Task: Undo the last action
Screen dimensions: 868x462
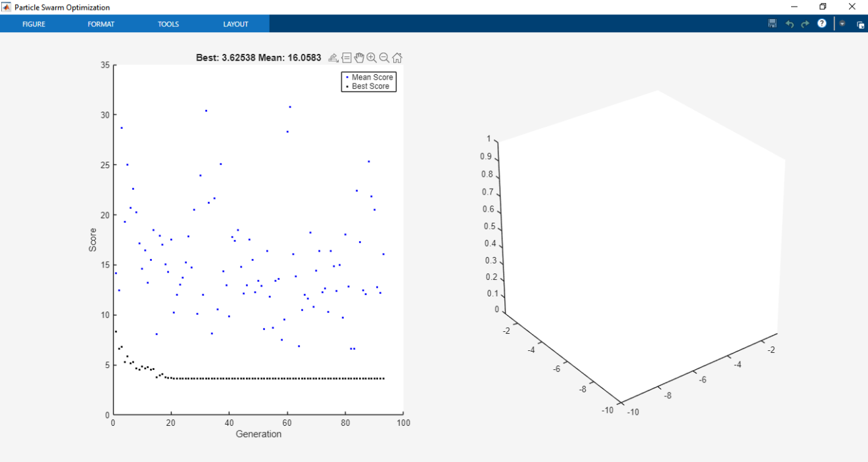Action: coord(790,24)
